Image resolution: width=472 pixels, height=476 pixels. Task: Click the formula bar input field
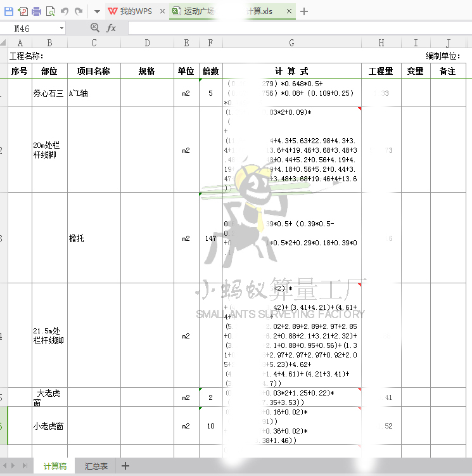298,29
